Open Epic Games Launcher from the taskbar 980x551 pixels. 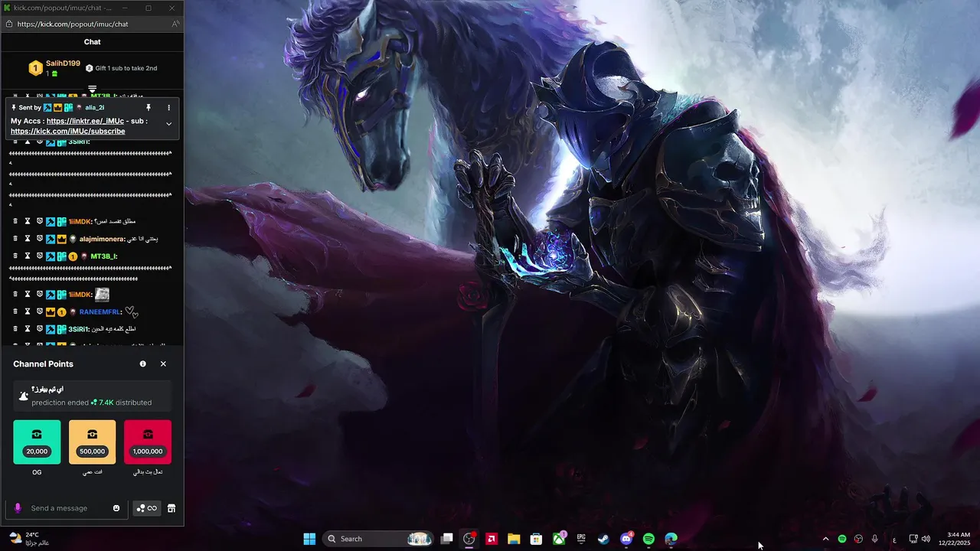pos(581,539)
